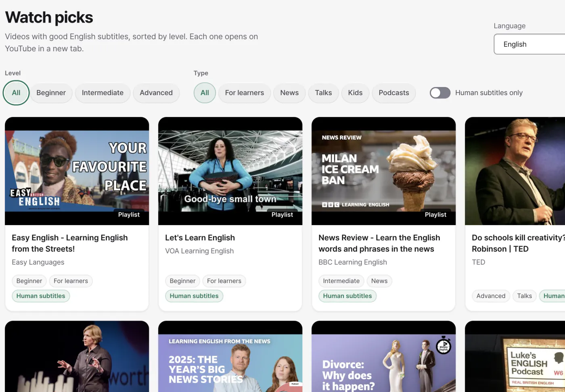
Task: Open the Language dropdown showing English
Action: tap(529, 44)
